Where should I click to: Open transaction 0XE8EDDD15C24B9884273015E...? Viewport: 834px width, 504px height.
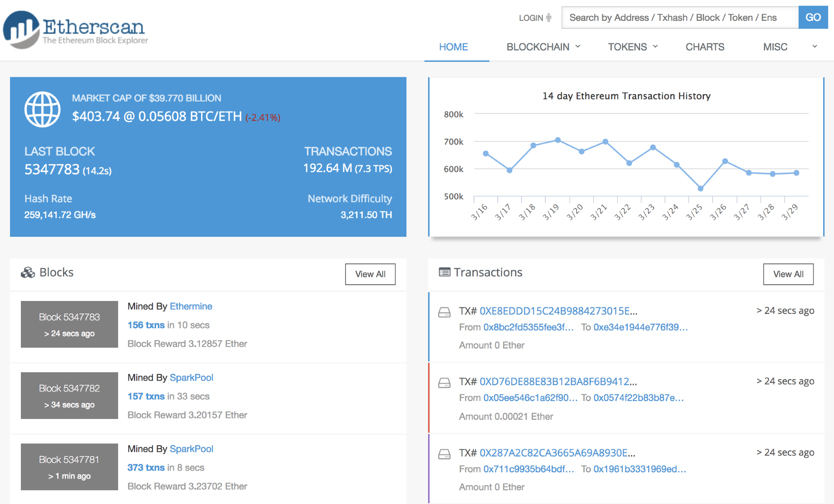point(558,311)
